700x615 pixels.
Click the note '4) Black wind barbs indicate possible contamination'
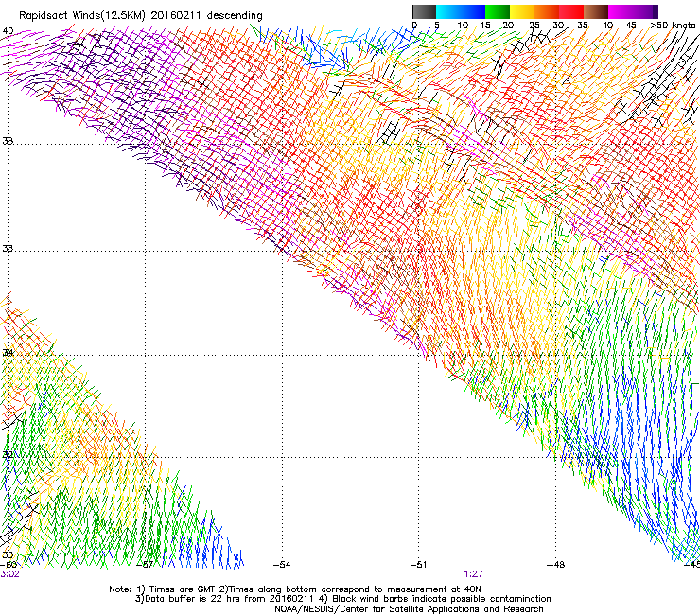pos(435,599)
